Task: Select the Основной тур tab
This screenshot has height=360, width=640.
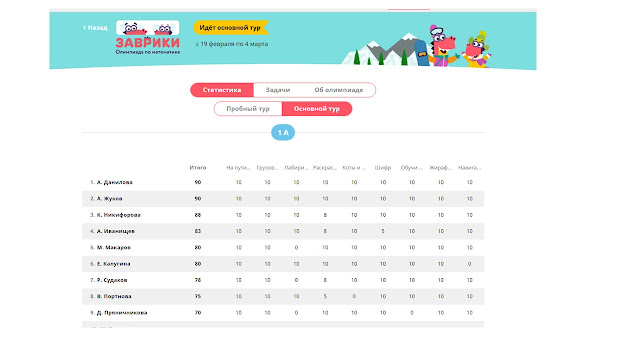Action: click(x=317, y=109)
